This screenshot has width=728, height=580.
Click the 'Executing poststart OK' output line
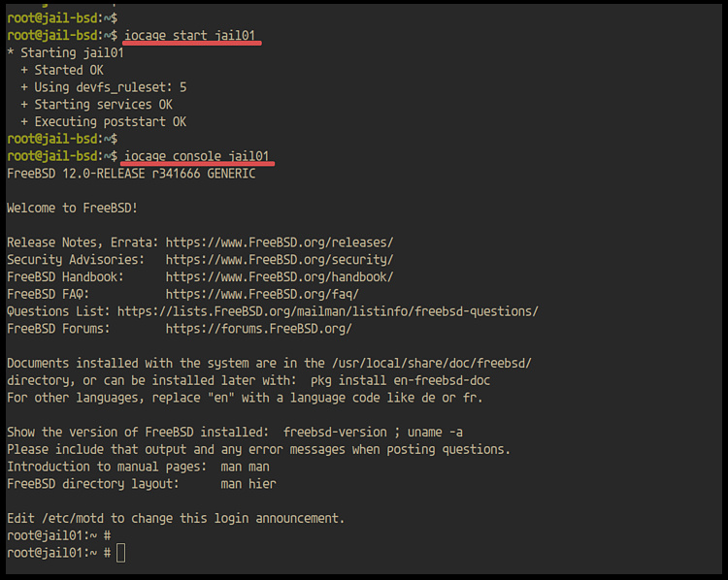point(110,122)
